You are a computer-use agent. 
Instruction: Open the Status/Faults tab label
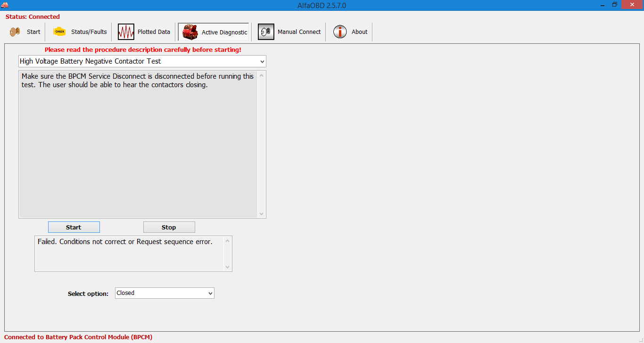(89, 32)
